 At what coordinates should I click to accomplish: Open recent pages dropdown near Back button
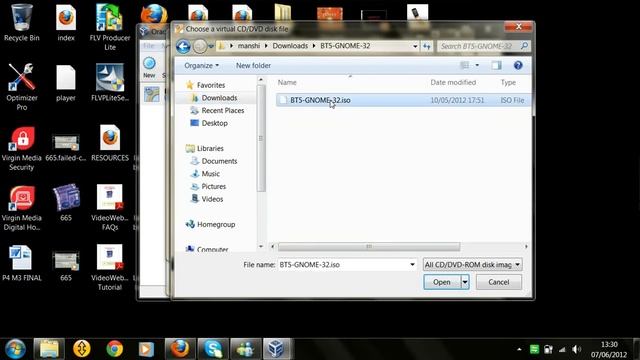tap(211, 46)
